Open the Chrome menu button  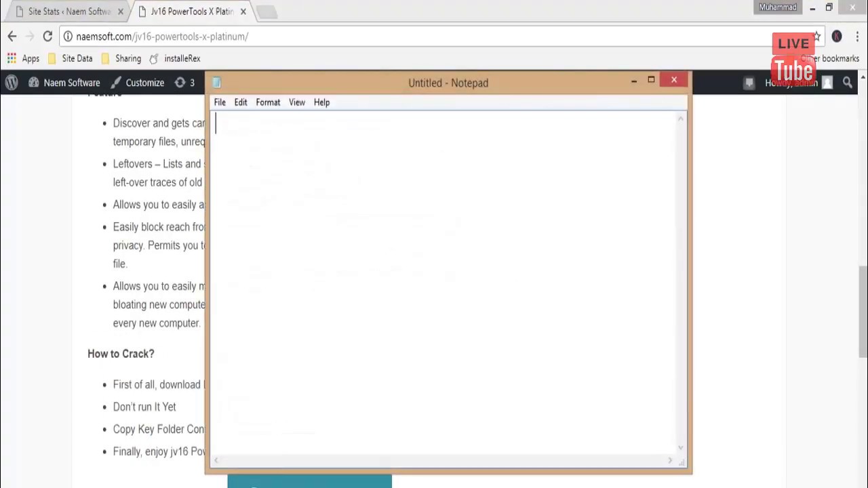[x=857, y=37]
